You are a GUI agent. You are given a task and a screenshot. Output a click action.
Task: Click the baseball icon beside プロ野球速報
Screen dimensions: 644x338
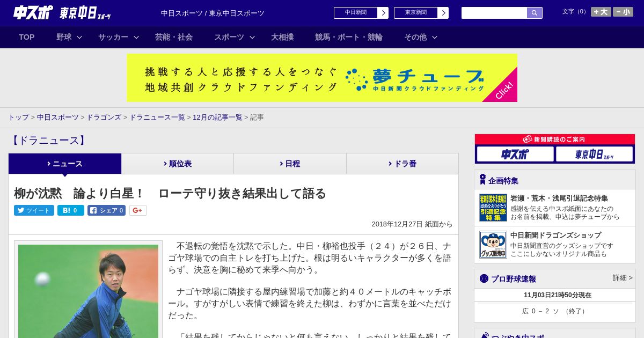click(484, 278)
